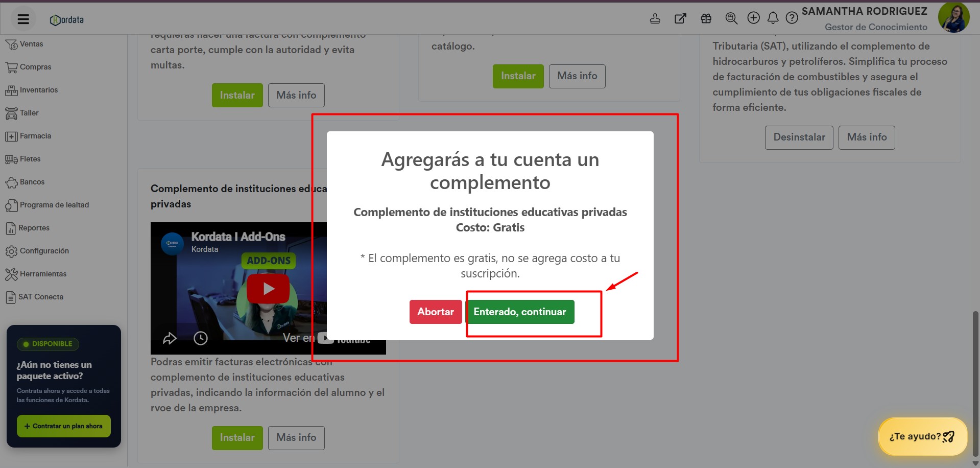
Task: Open the notifications bell
Action: pos(773,18)
